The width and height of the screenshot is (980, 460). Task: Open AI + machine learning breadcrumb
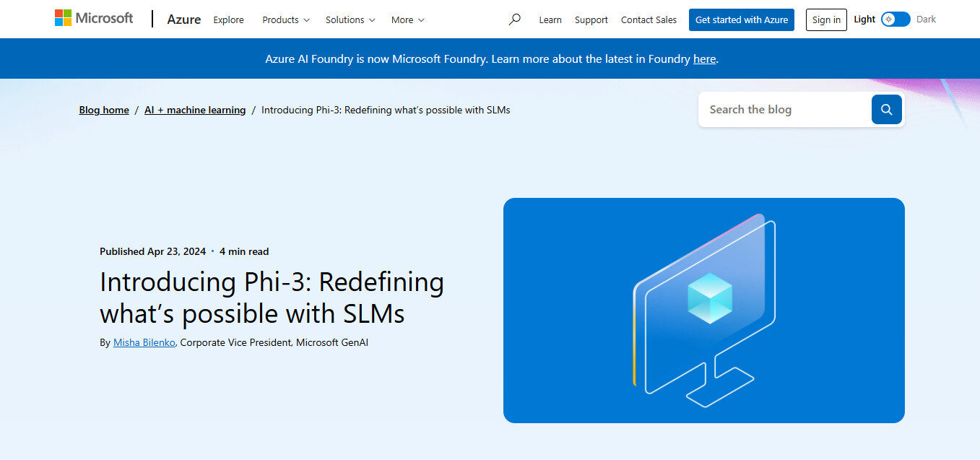point(195,110)
